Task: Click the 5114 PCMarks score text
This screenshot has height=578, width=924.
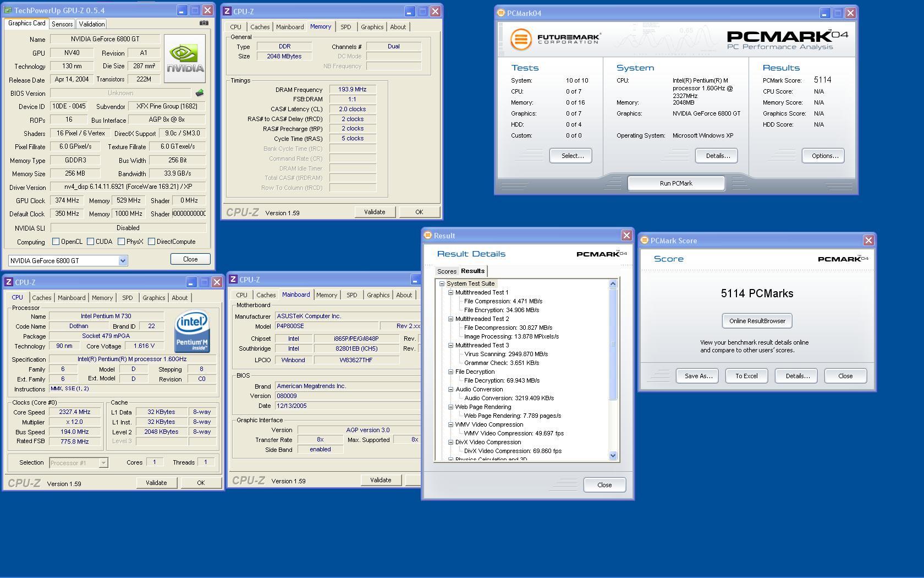Action: [757, 293]
